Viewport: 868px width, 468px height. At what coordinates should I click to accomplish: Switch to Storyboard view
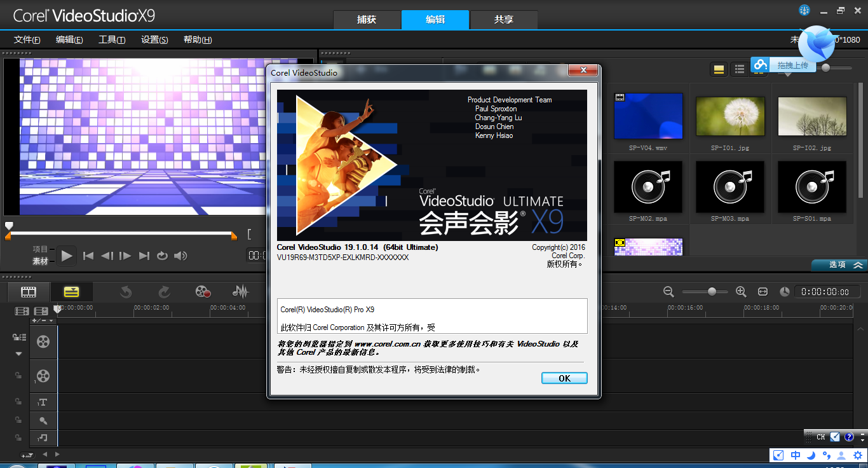coord(29,292)
